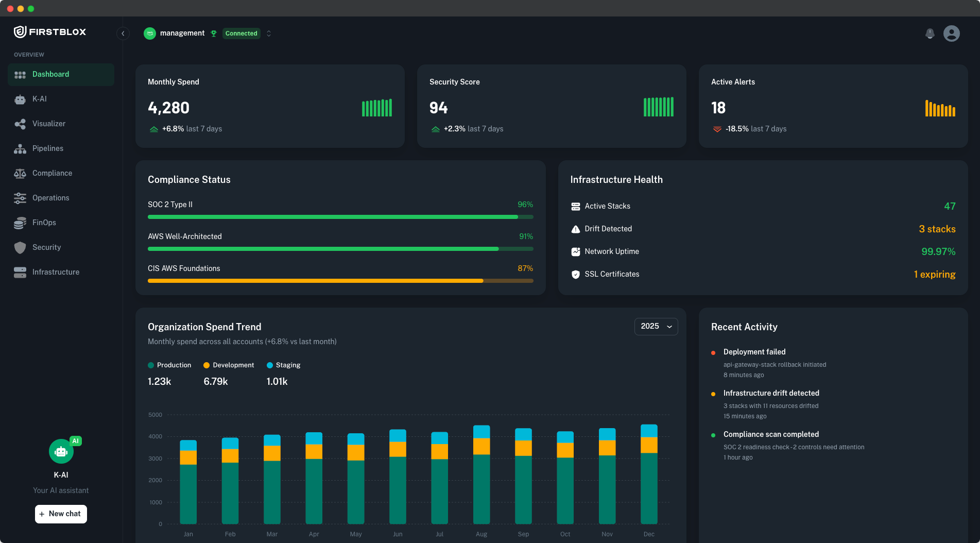This screenshot has height=543, width=980.
Task: Open the Pipelines view
Action: 48,148
